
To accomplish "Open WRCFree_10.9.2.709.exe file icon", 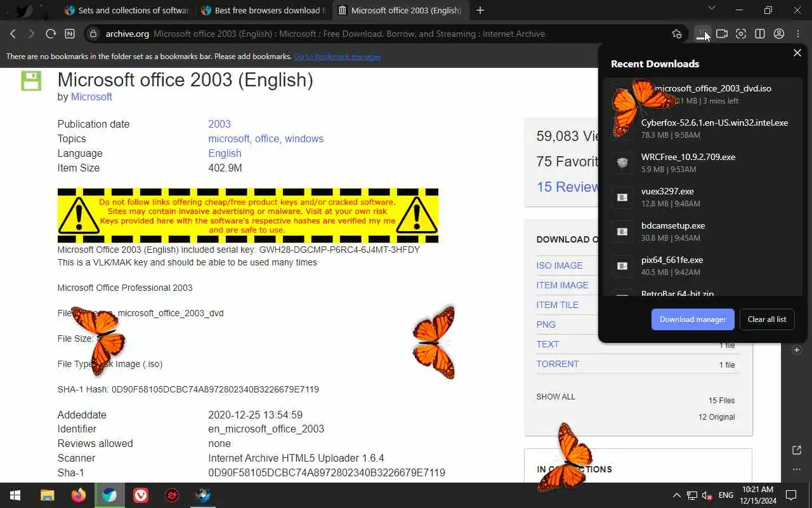I will 622,163.
